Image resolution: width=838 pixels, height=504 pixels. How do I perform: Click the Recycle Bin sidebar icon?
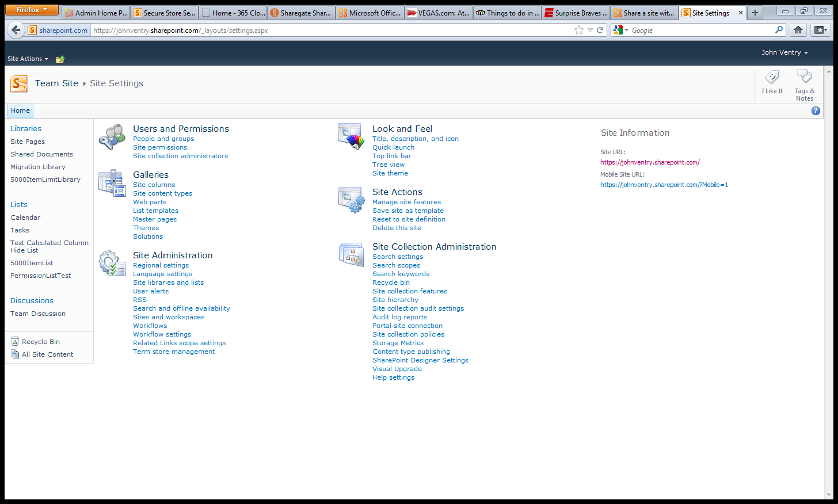coord(15,342)
